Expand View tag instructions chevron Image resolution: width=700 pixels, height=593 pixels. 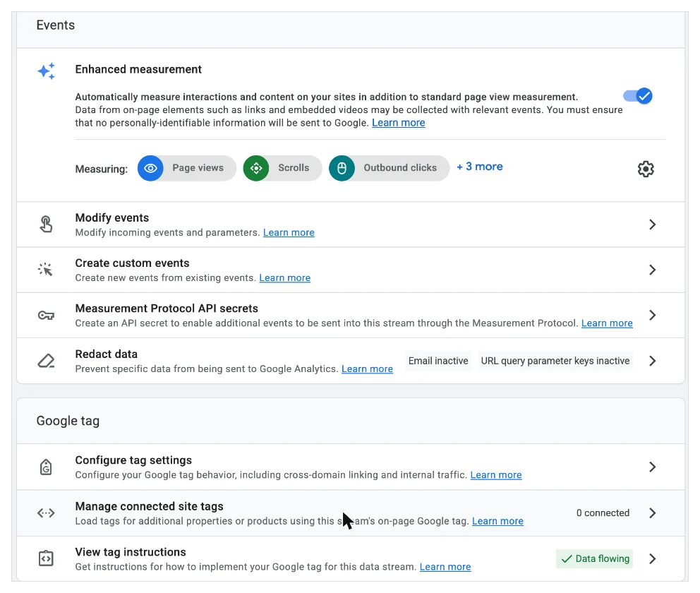pyautogui.click(x=652, y=558)
